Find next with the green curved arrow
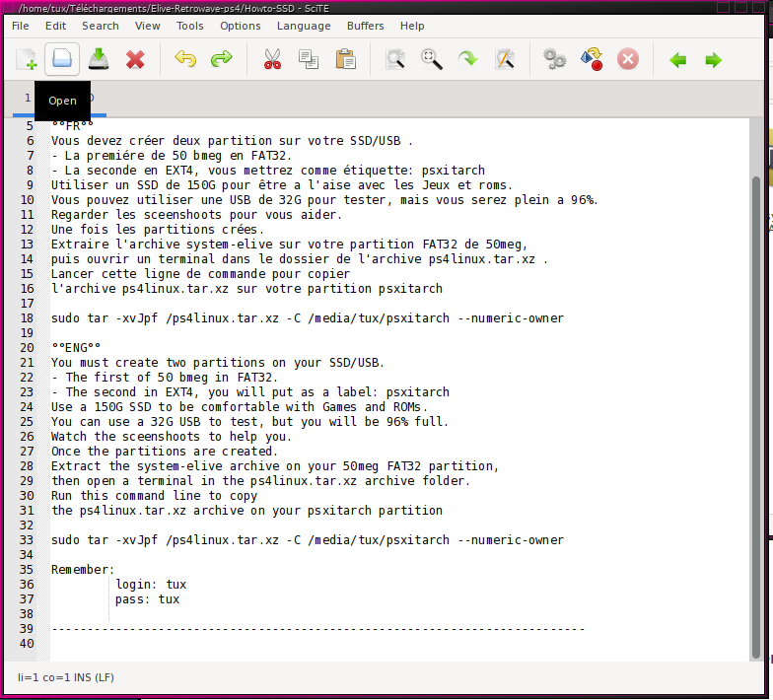773x700 pixels. pyautogui.click(x=467, y=59)
